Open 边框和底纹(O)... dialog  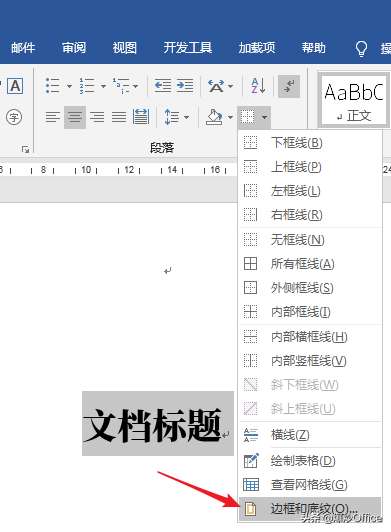tap(310, 509)
